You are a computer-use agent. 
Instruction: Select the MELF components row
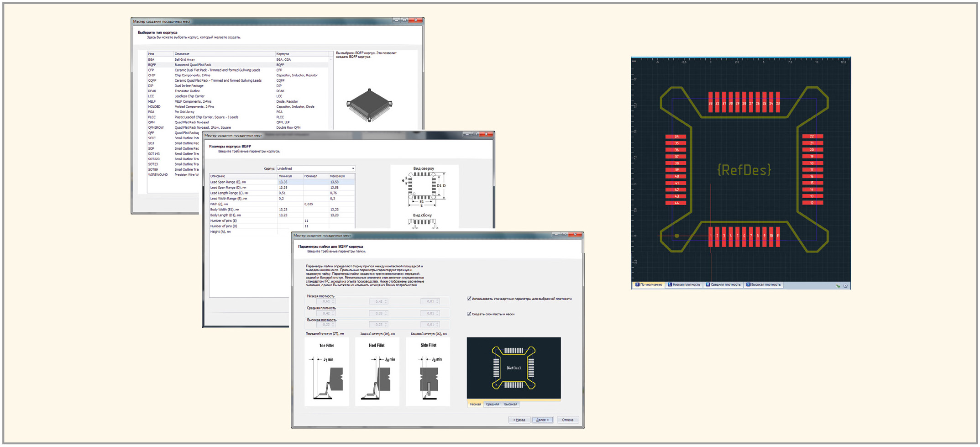tap(237, 102)
